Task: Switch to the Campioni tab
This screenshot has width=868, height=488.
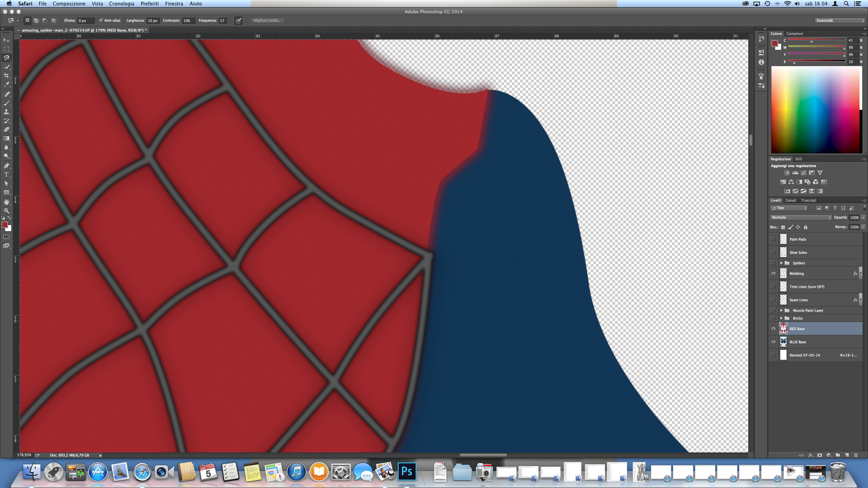Action: [x=795, y=34]
